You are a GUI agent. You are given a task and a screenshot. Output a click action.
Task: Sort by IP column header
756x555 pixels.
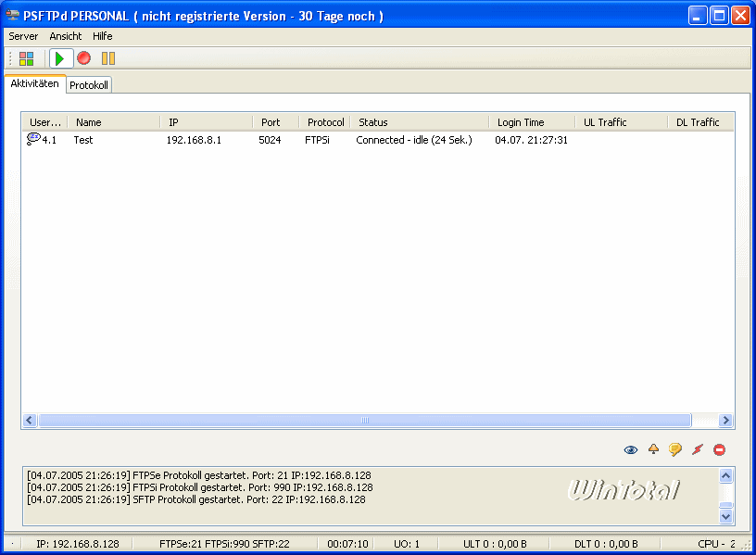pyautogui.click(x=207, y=122)
